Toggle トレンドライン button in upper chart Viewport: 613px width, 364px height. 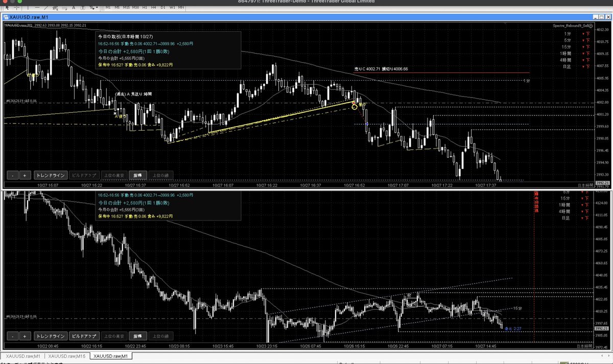tap(50, 175)
